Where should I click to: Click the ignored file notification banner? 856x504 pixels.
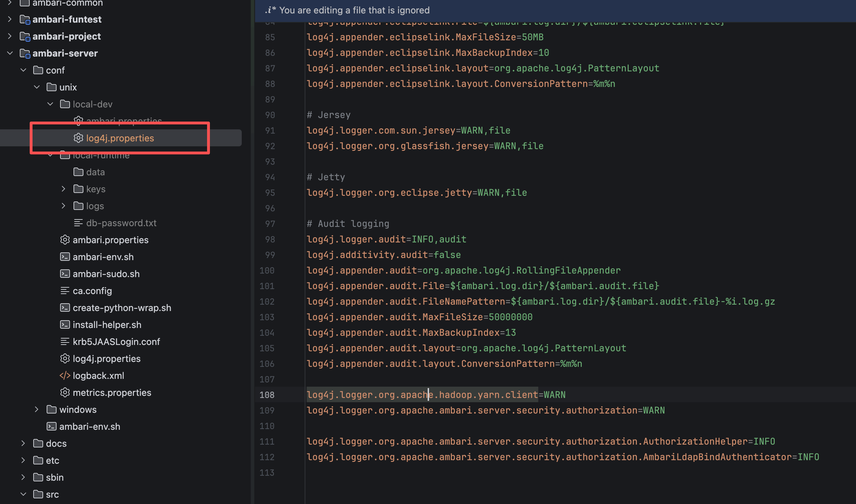click(354, 10)
